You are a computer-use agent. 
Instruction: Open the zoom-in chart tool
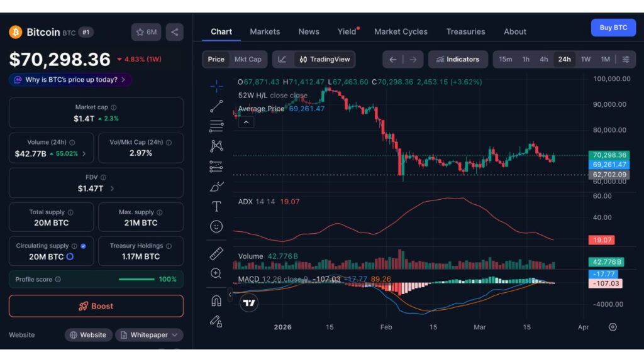[x=216, y=273]
